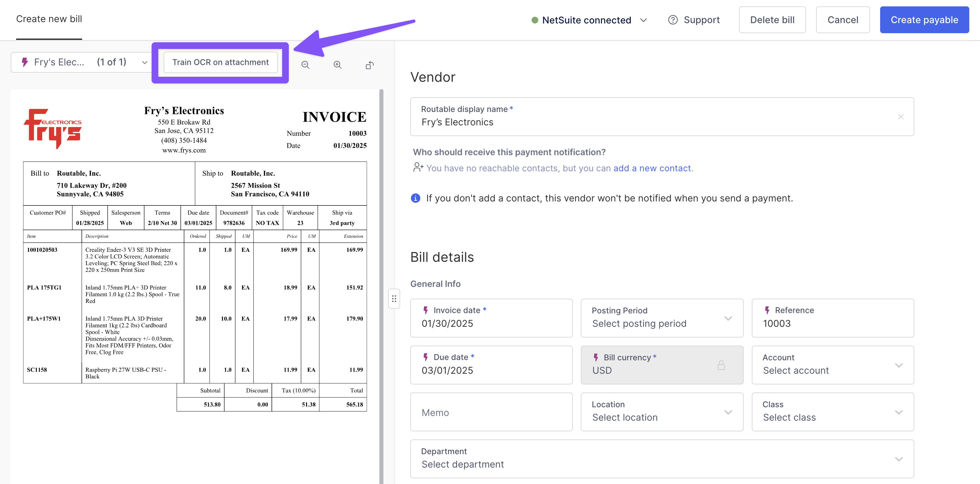The image size is (980, 484).
Task: Click add a new contact link
Action: [x=652, y=168]
